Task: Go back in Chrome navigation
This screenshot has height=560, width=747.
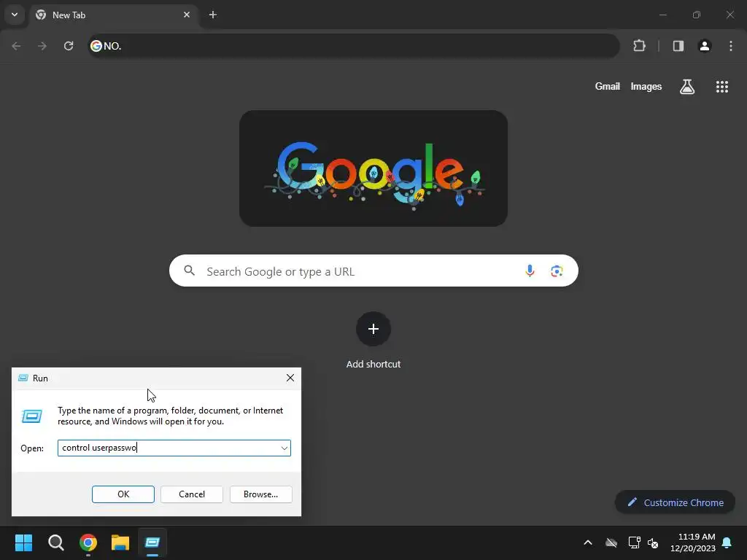Action: (16, 46)
